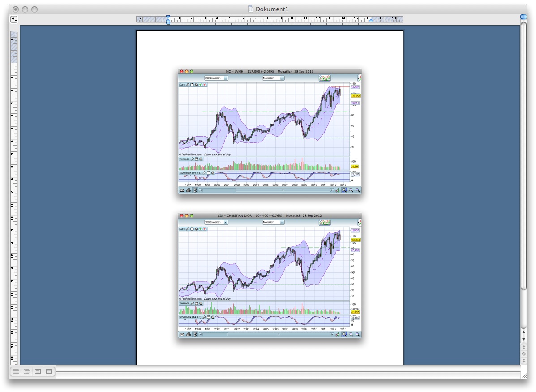Open Kurs settings wrench in Christian Dior chart

(188, 229)
